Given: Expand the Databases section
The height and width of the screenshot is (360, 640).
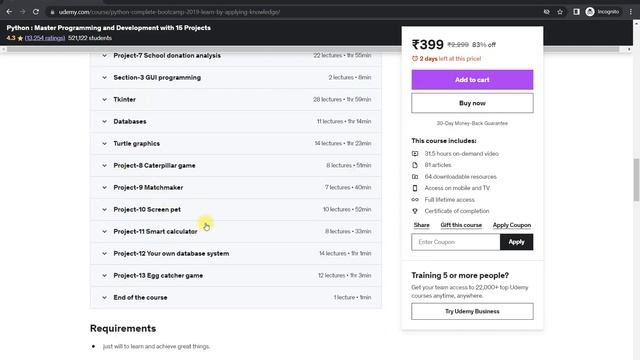Looking at the screenshot, I should pyautogui.click(x=236, y=122).
